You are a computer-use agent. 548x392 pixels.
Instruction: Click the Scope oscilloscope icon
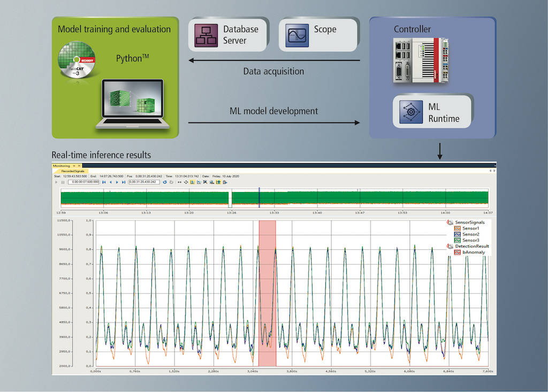click(297, 35)
